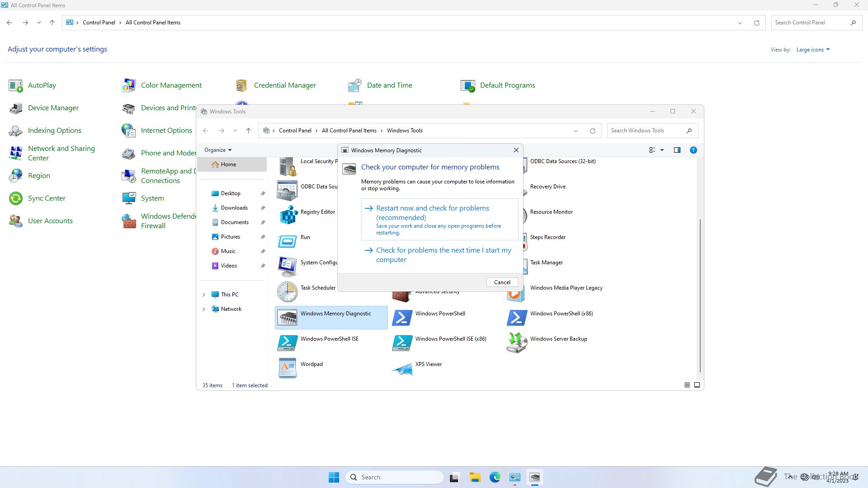
Task: Open Windows Defender Firewall icon
Action: pyautogui.click(x=129, y=221)
